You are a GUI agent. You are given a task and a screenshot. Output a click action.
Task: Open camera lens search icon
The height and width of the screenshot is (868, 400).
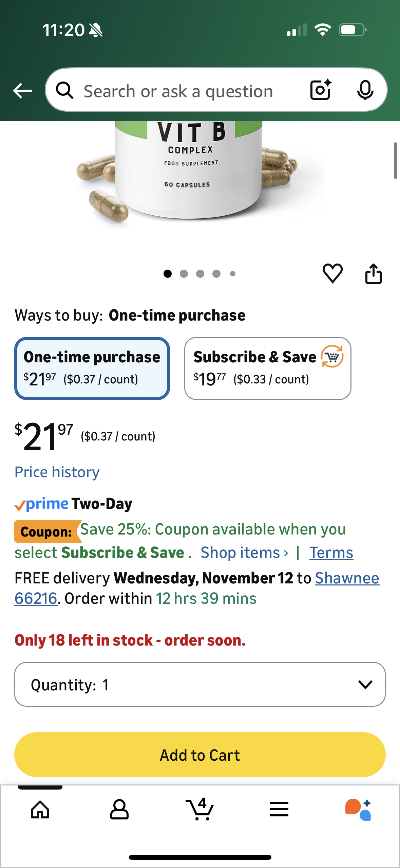[320, 90]
